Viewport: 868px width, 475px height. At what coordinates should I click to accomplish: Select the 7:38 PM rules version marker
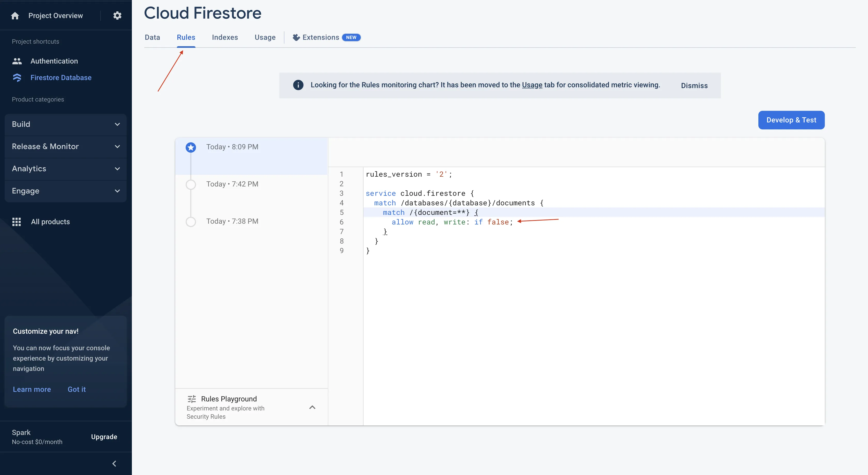point(191,222)
